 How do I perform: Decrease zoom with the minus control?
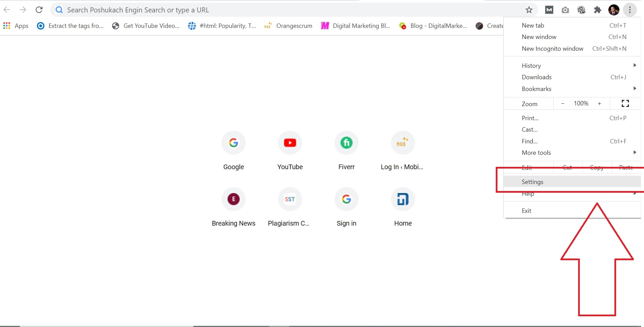[x=562, y=103]
